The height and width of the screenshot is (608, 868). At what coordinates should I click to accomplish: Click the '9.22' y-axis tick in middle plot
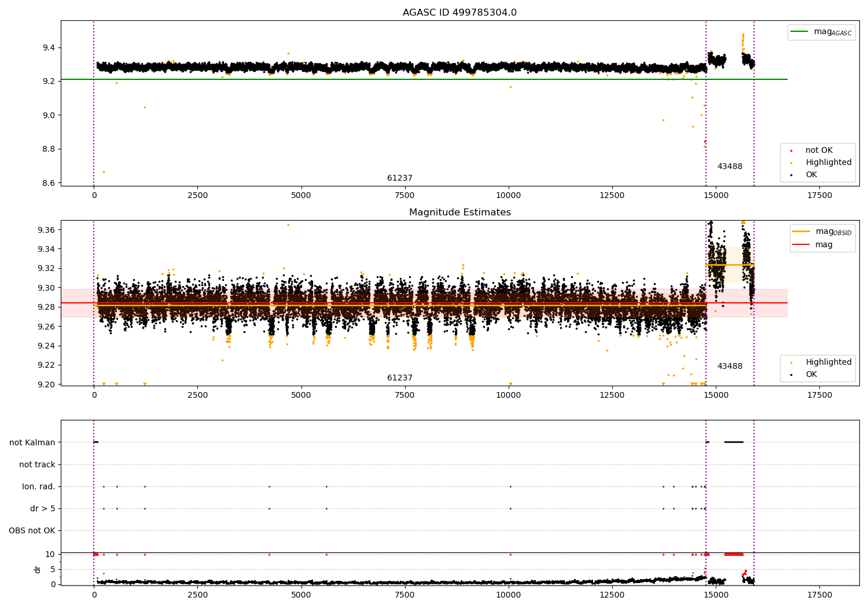[x=47, y=365]
